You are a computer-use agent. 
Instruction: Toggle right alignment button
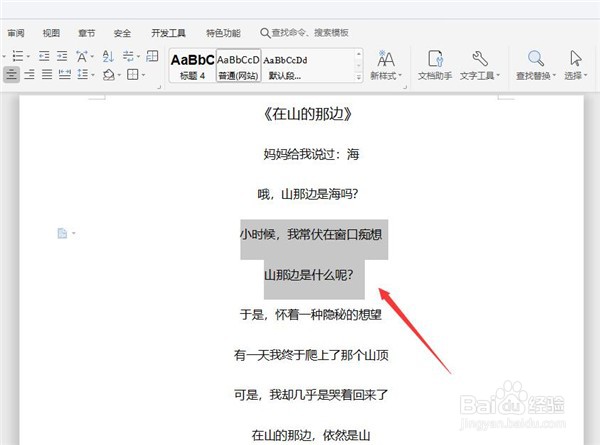click(x=29, y=74)
